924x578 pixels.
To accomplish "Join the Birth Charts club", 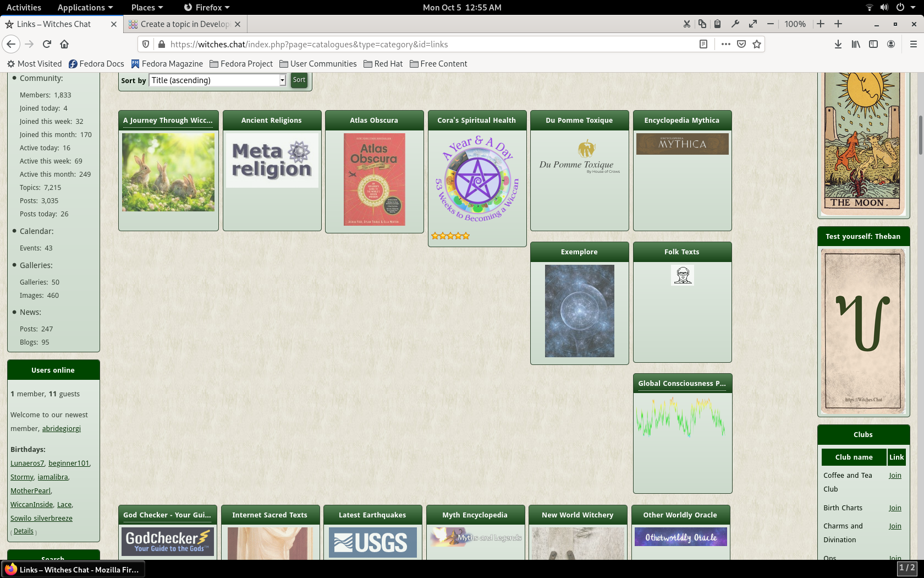I will 895,508.
